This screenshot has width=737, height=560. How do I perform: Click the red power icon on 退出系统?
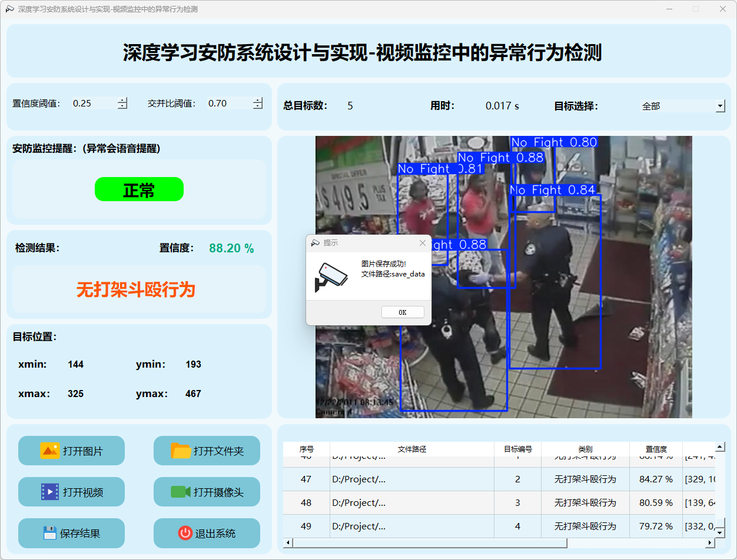pyautogui.click(x=185, y=533)
